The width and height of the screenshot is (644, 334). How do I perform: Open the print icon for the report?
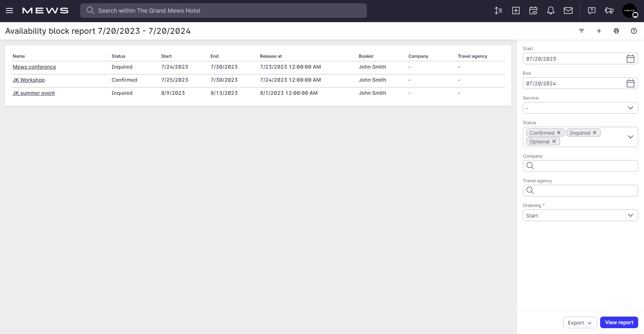[616, 31]
